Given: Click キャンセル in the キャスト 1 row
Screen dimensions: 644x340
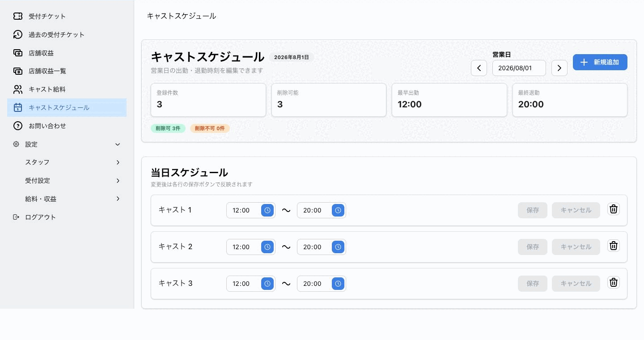Looking at the screenshot, I should tap(576, 210).
